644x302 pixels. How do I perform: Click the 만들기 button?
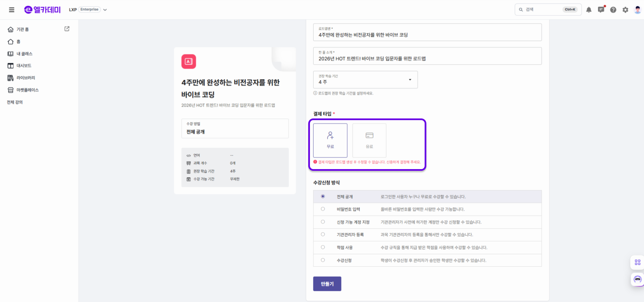(327, 284)
